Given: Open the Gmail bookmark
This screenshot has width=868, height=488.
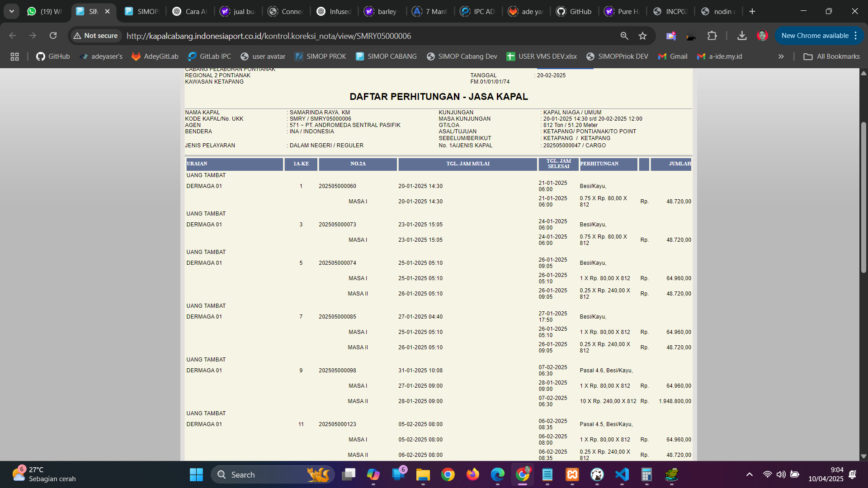Looking at the screenshot, I should click(x=673, y=56).
